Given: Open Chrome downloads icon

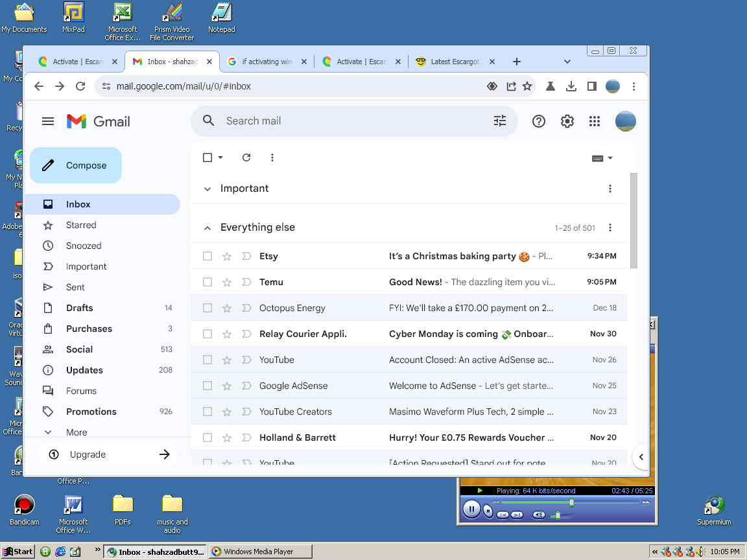Looking at the screenshot, I should [x=571, y=86].
